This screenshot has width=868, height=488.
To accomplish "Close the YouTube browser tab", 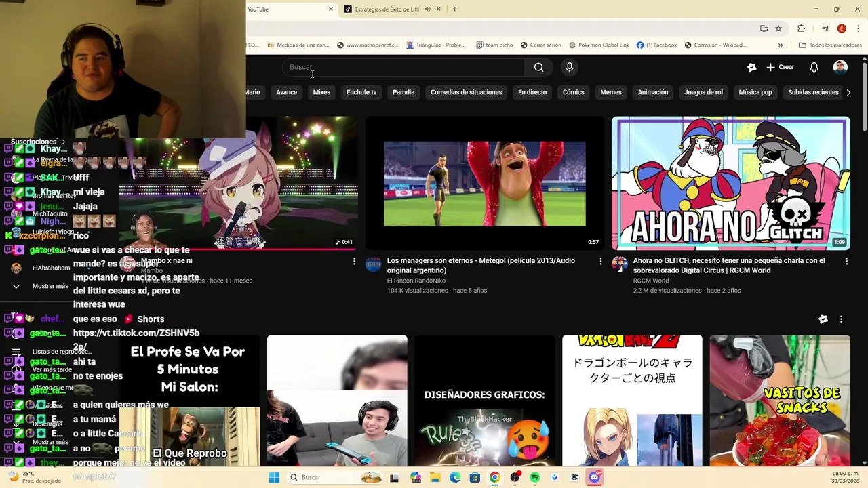I will coord(331,9).
